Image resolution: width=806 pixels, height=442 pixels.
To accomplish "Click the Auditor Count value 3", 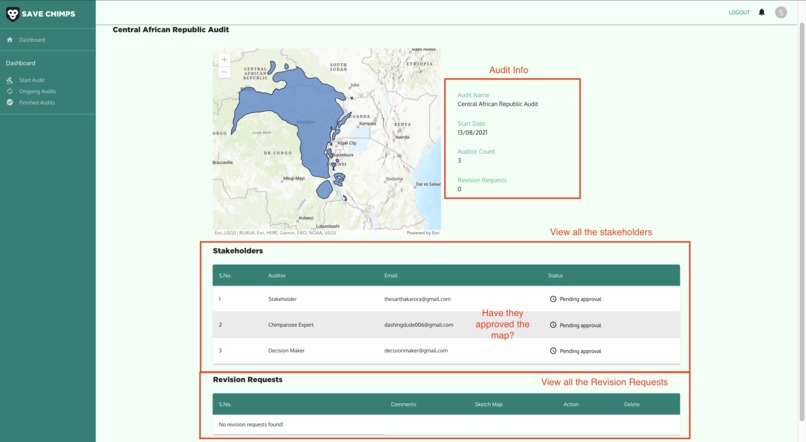I will [460, 161].
